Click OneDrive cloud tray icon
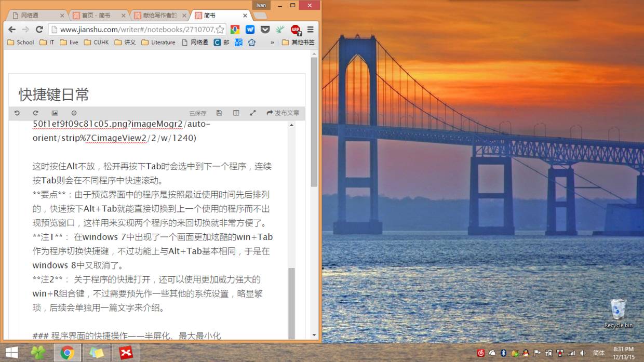The image size is (644, 362). click(492, 353)
